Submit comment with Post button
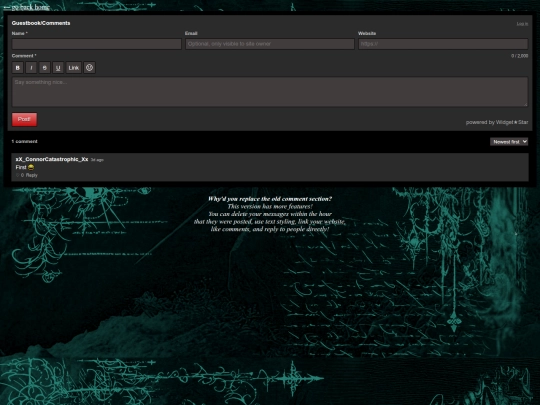This screenshot has width=540, height=405. tap(24, 120)
